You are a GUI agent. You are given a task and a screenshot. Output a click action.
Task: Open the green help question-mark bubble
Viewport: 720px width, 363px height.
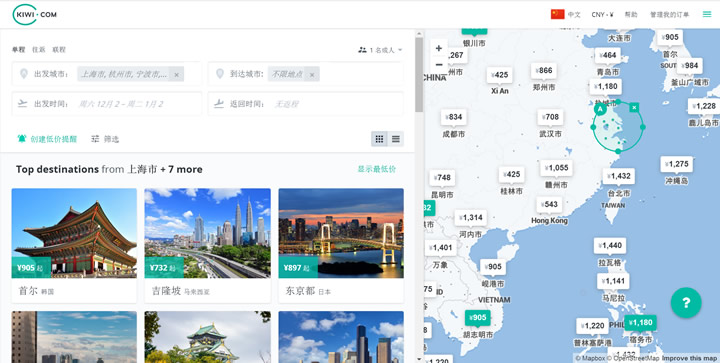(x=686, y=302)
